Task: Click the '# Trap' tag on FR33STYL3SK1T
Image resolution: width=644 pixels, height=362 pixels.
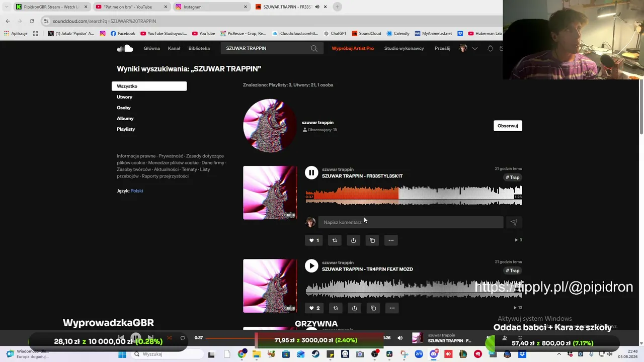Action: click(513, 177)
